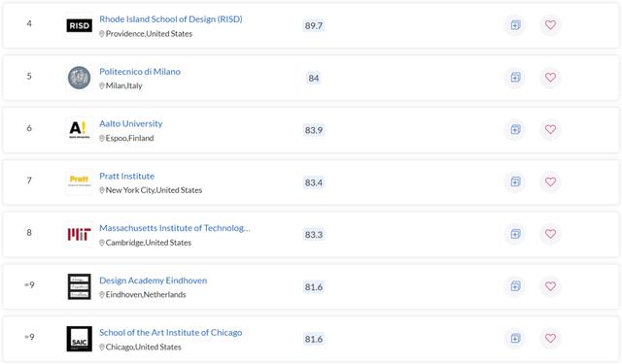Click the compare icon for Design Academy Eindhoven

pyautogui.click(x=515, y=286)
